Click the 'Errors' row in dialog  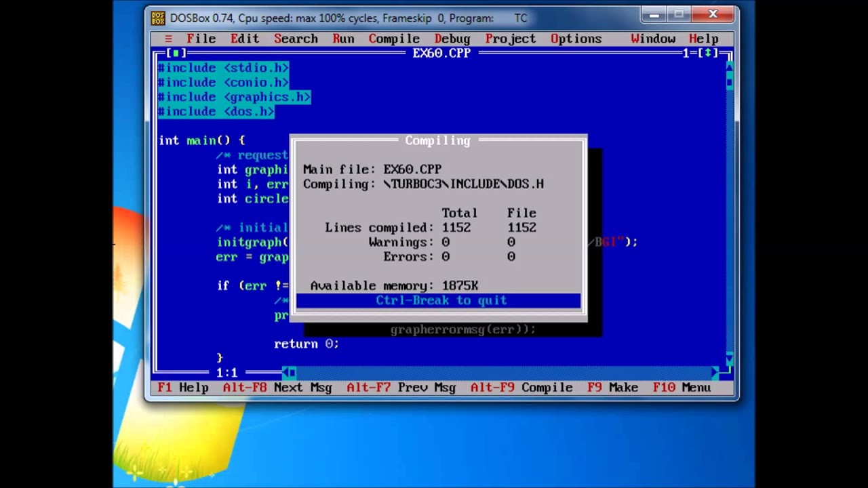point(449,257)
